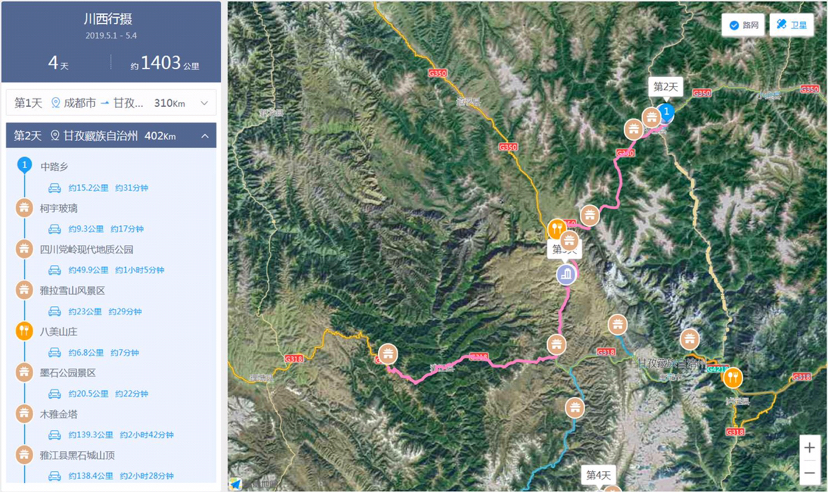The image size is (828, 492).
Task: Click the scenic marker at the pink route's western end
Action: point(388,354)
